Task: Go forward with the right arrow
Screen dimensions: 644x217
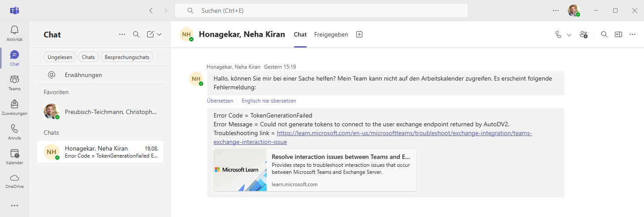Action: pyautogui.click(x=165, y=11)
